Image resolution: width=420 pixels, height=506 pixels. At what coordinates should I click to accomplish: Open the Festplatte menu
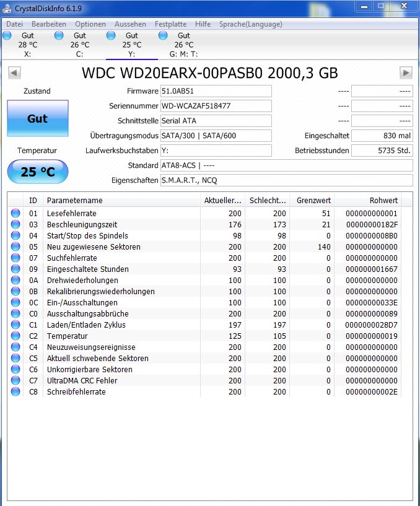(x=170, y=24)
